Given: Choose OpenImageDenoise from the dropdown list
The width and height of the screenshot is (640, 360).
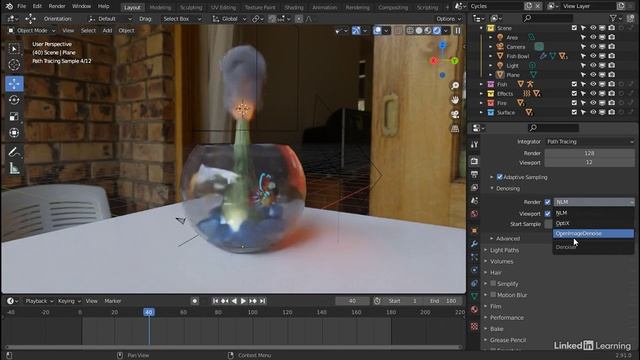Looking at the screenshot, I should pyautogui.click(x=593, y=233).
